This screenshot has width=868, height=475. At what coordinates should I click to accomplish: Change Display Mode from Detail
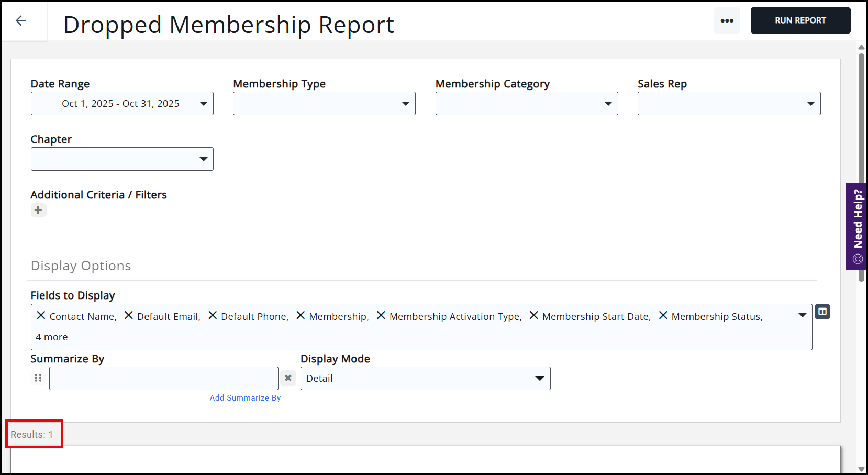pos(425,378)
